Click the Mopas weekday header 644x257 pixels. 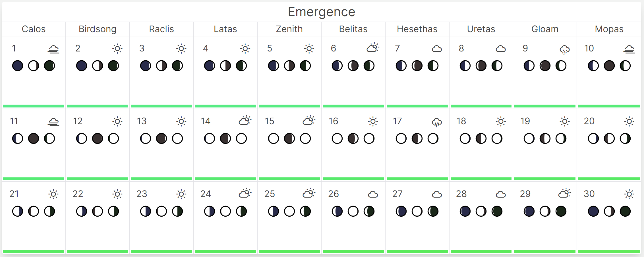click(609, 29)
